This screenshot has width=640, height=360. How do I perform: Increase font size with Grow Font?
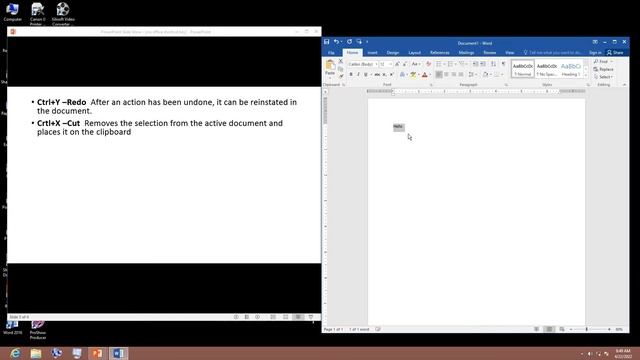(x=397, y=64)
